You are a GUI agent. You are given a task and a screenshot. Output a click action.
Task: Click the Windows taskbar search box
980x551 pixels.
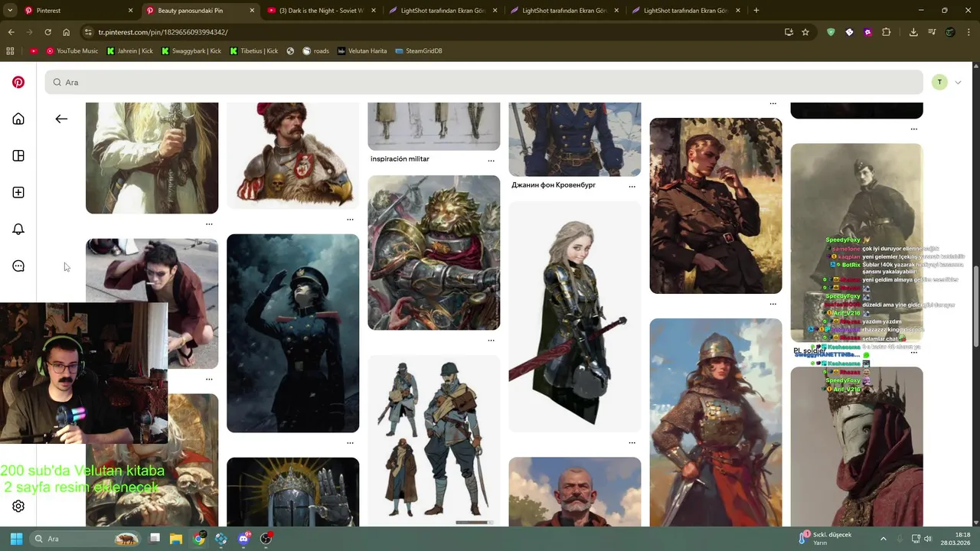[x=86, y=539]
